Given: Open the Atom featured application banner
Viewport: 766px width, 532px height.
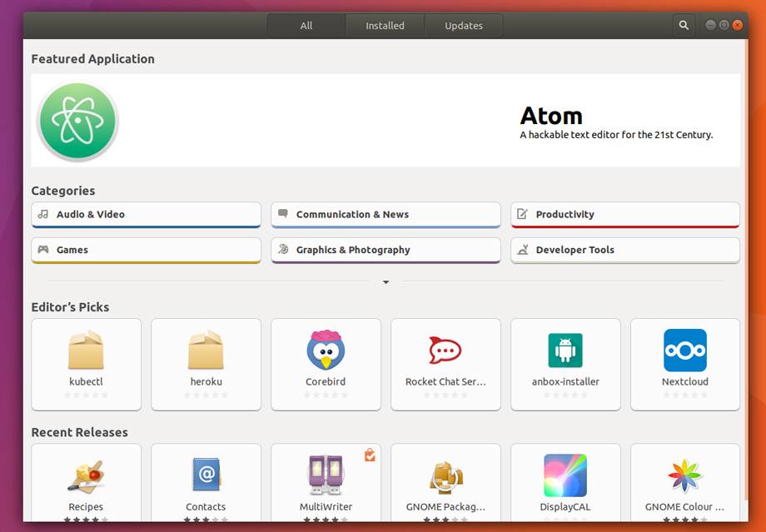Looking at the screenshot, I should click(385, 121).
